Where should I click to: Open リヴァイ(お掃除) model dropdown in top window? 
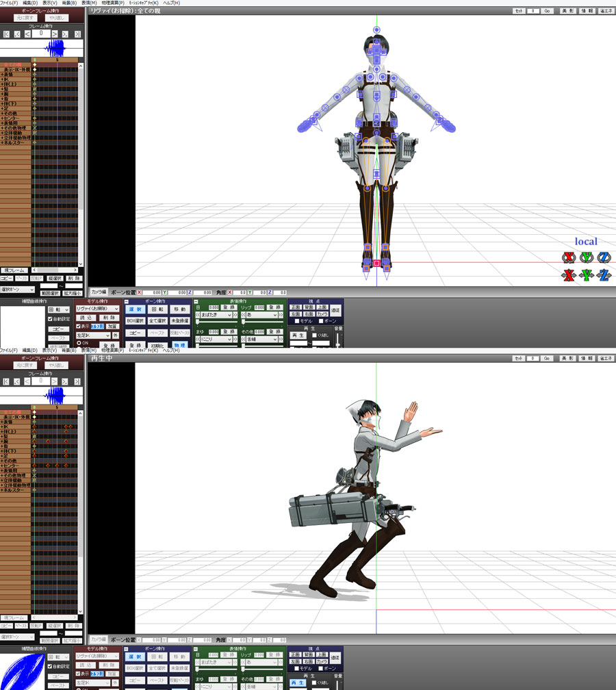[97, 309]
